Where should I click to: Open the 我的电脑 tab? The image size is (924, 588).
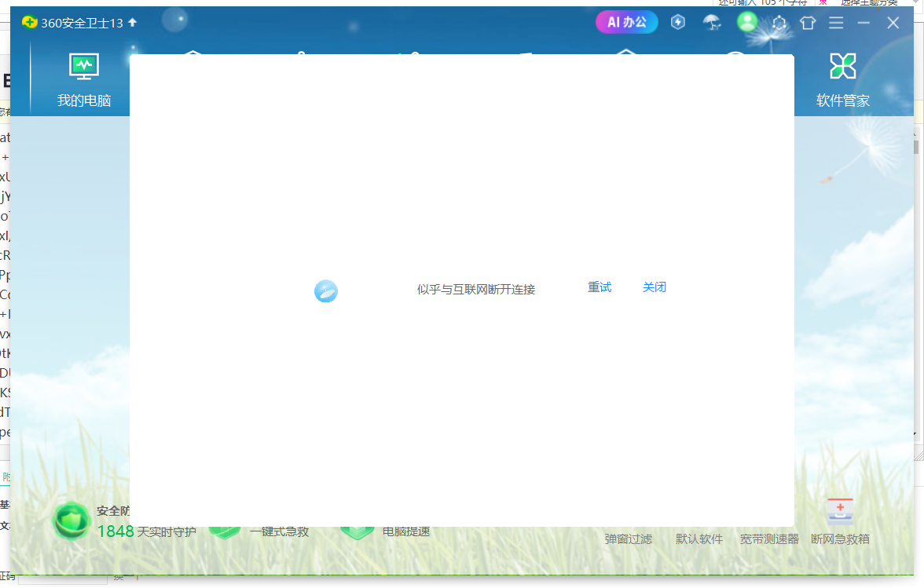click(x=83, y=80)
